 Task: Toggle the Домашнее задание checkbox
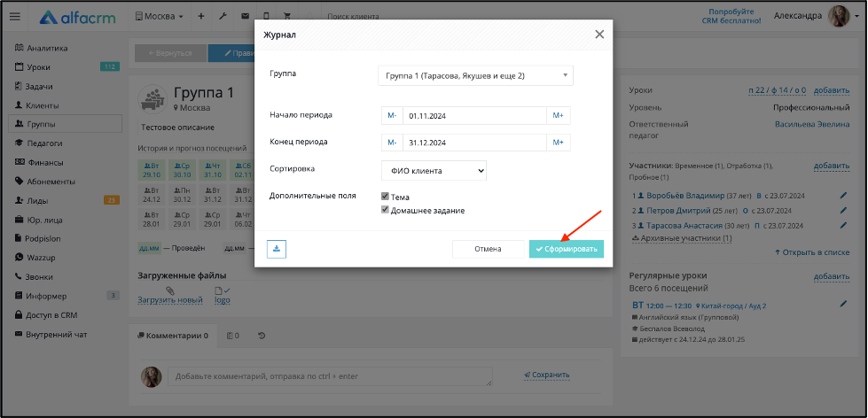[x=386, y=210]
